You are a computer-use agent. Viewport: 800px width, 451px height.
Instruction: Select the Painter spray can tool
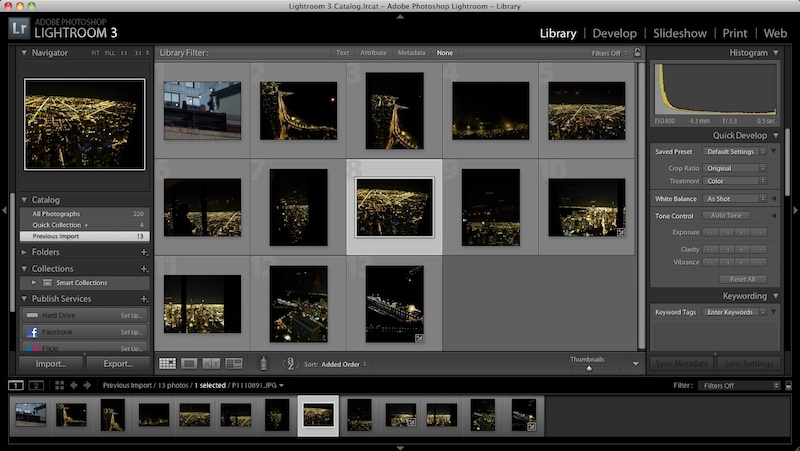coord(264,364)
